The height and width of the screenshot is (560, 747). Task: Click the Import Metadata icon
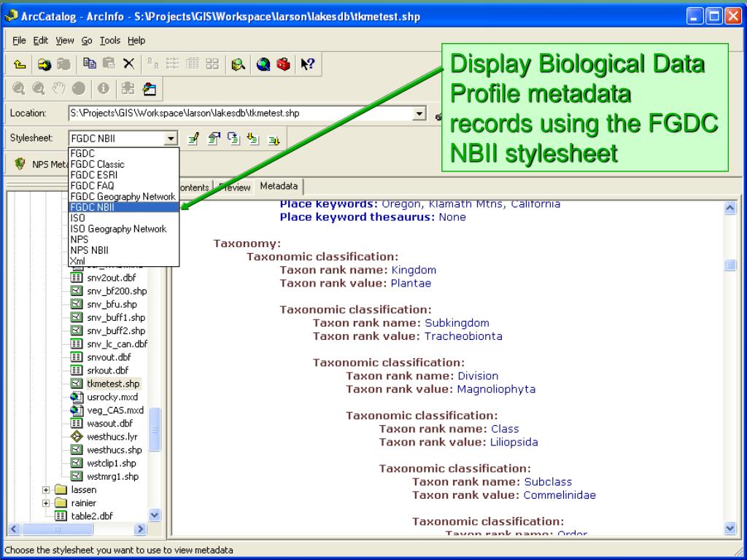253,139
